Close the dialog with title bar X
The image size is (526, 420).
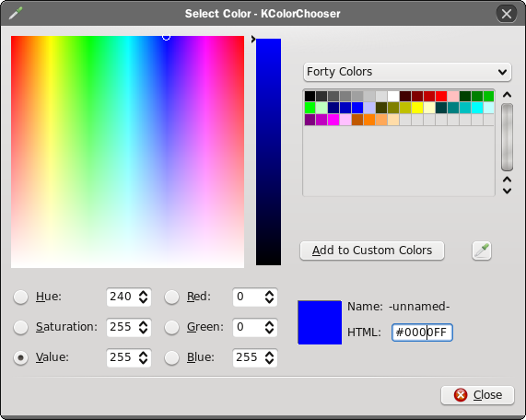click(507, 14)
